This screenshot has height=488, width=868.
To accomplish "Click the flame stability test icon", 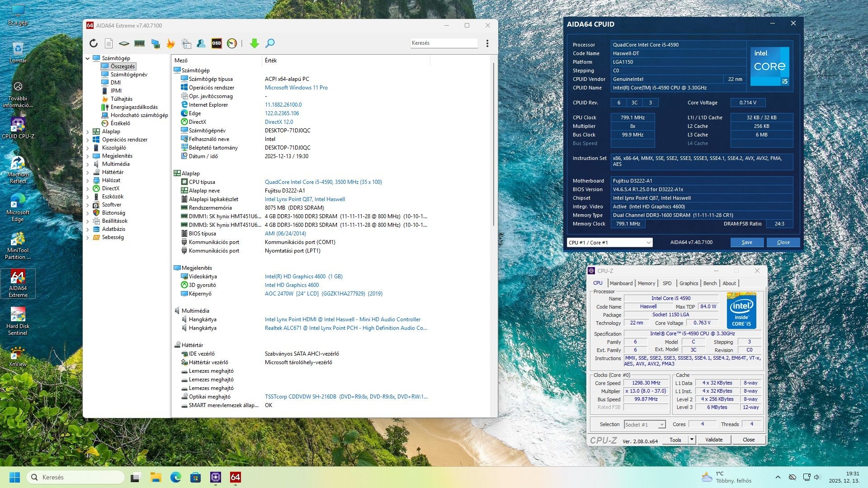I will [170, 43].
